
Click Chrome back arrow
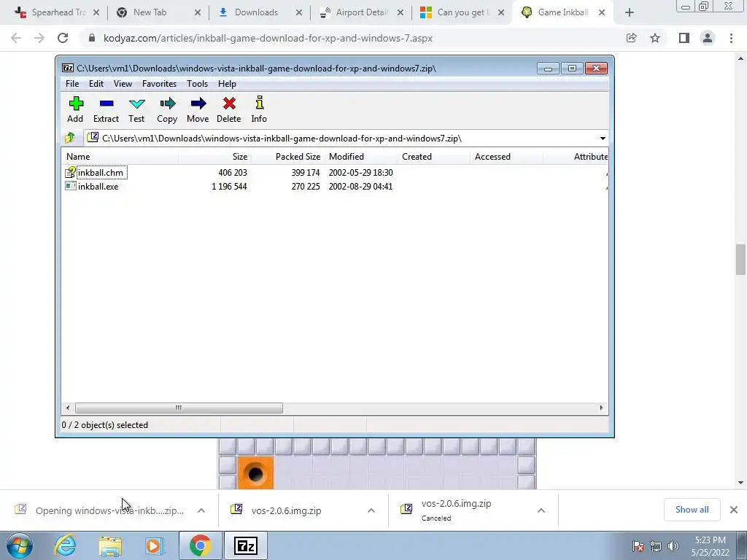click(16, 38)
